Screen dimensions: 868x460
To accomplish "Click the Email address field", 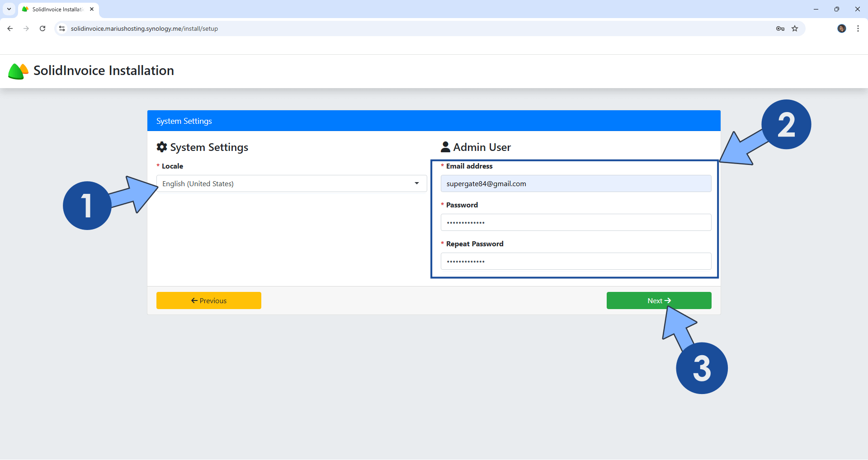I will pos(576,183).
